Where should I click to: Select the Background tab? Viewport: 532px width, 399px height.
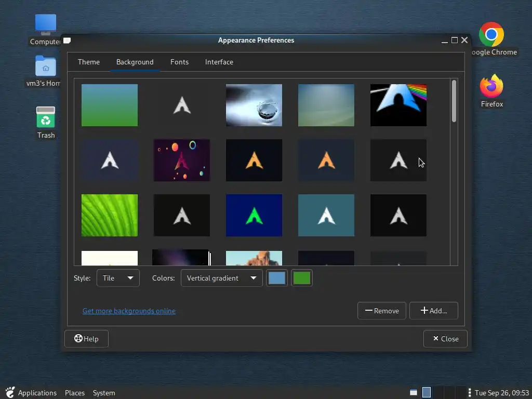pos(135,62)
